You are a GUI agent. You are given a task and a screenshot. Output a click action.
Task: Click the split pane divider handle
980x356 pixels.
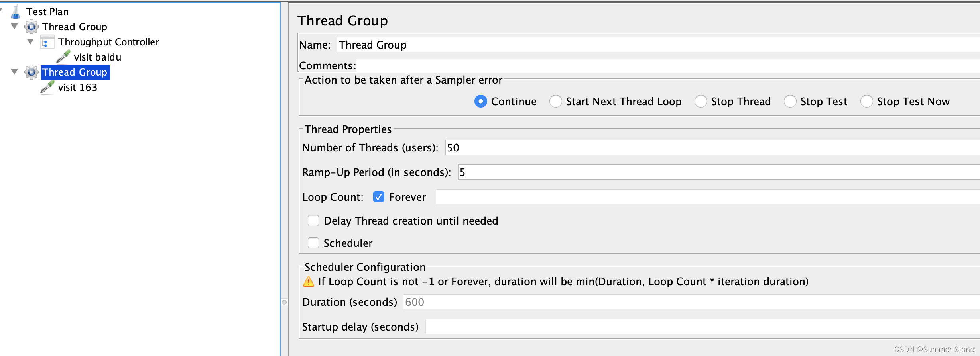point(284,302)
